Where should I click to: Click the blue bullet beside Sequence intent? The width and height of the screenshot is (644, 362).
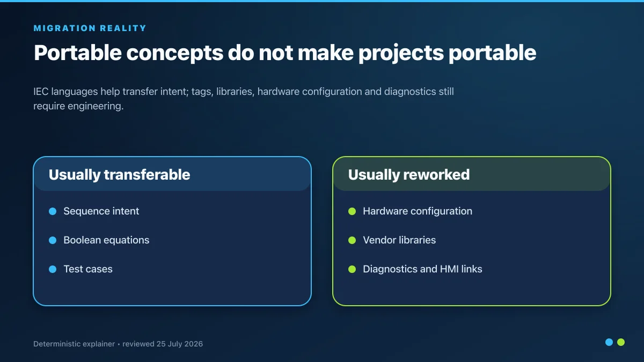click(x=53, y=211)
